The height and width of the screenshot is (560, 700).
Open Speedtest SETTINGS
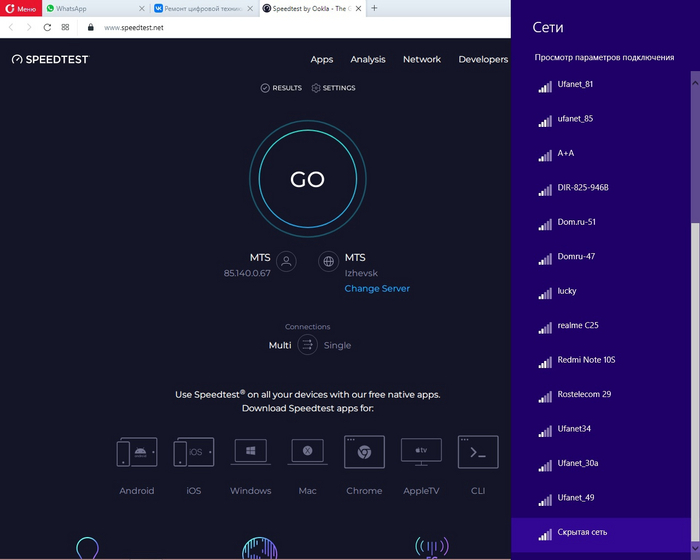[333, 88]
